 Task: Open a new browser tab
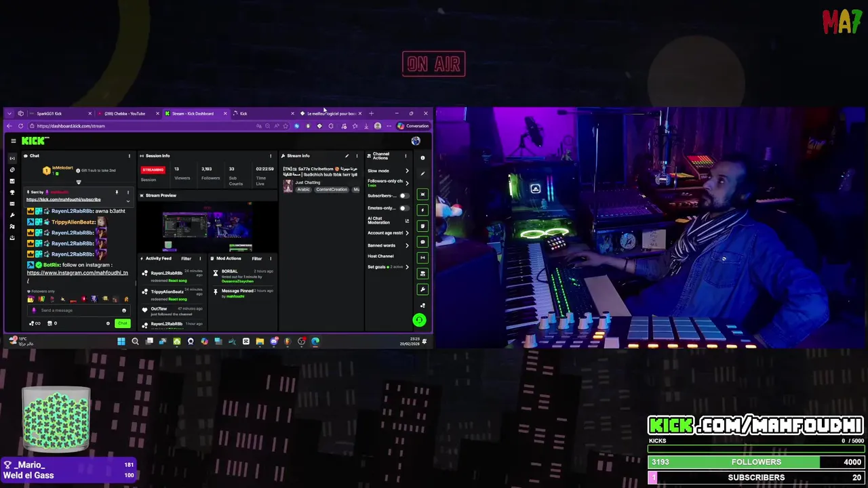(x=371, y=113)
